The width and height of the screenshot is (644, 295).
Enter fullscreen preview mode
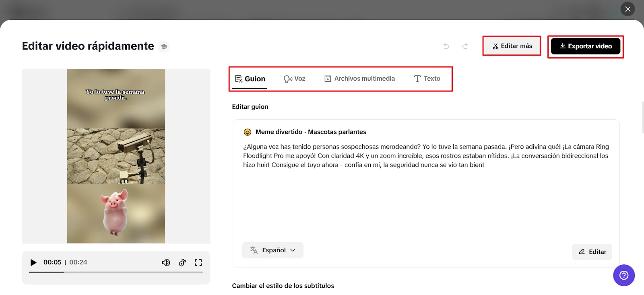[198, 262]
